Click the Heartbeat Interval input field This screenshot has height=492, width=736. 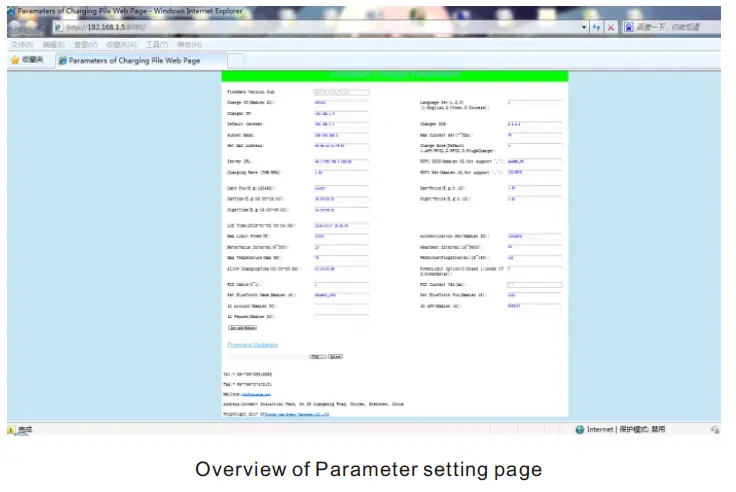pos(534,247)
